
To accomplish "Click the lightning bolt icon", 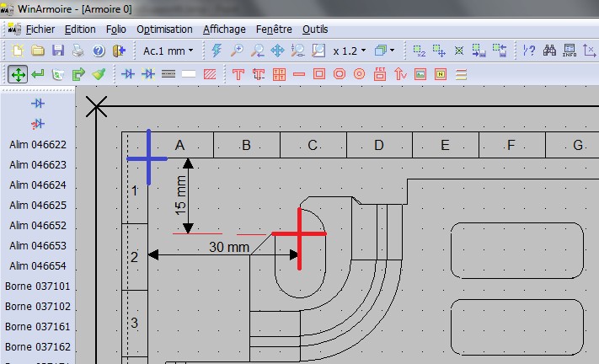I will 217,51.
